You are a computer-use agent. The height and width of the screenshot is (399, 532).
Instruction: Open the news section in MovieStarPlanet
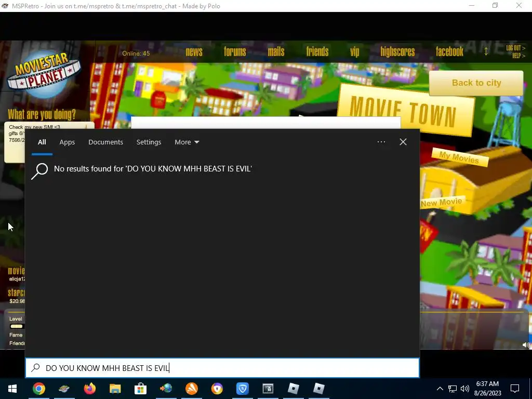coord(194,51)
